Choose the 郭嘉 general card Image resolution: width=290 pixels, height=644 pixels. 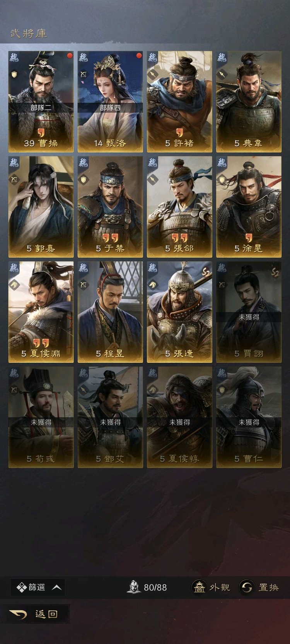[41, 207]
